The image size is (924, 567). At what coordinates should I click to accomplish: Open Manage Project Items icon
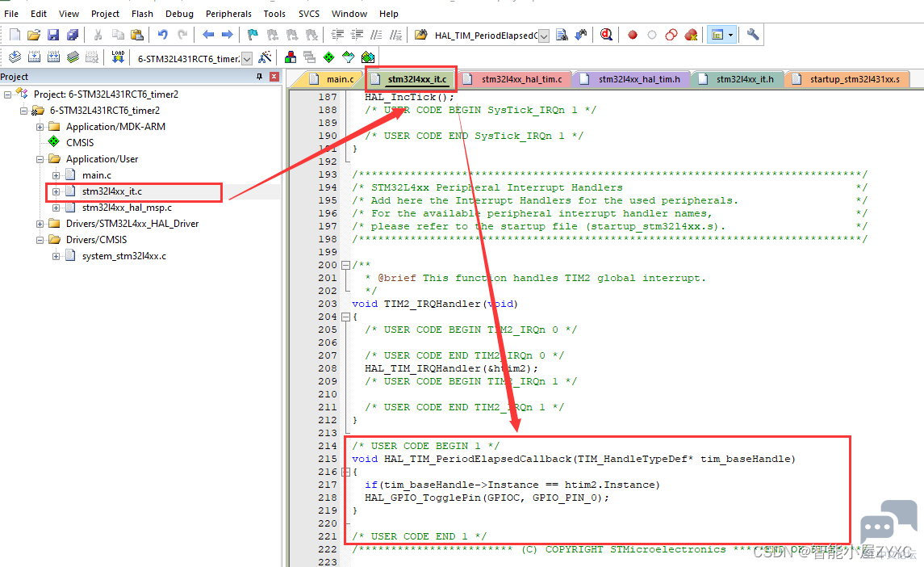point(290,57)
